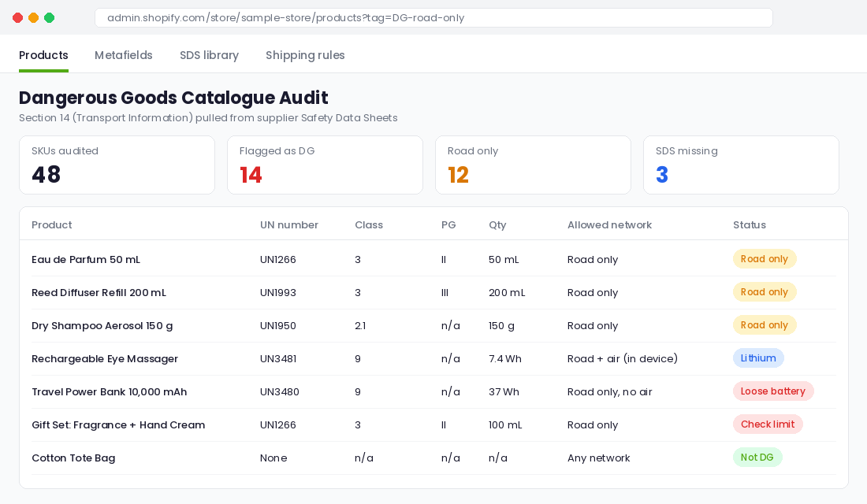The image size is (867, 504).
Task: Click the Not DG status badge
Action: click(757, 458)
